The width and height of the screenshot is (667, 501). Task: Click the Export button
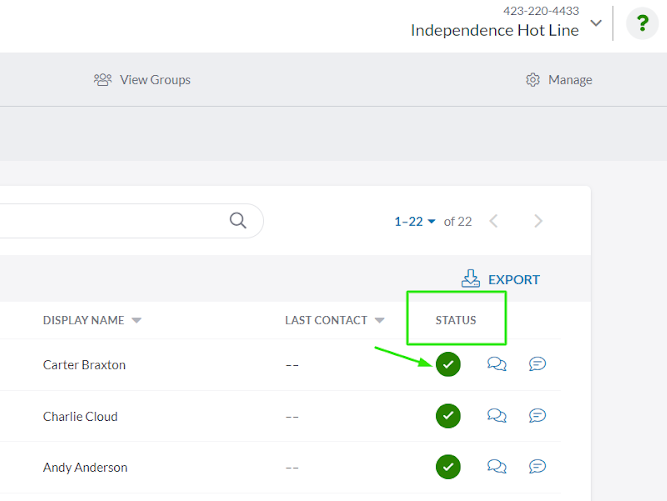pyautogui.click(x=501, y=279)
